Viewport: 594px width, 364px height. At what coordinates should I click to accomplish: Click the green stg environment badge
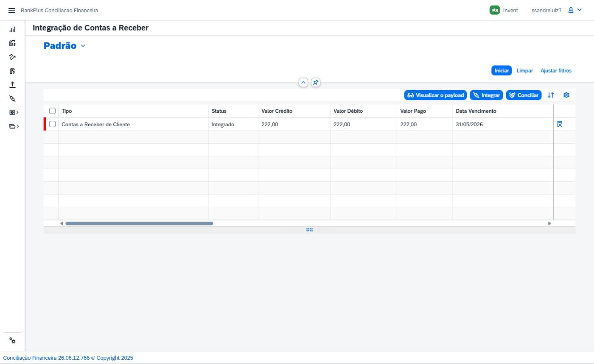[495, 10]
